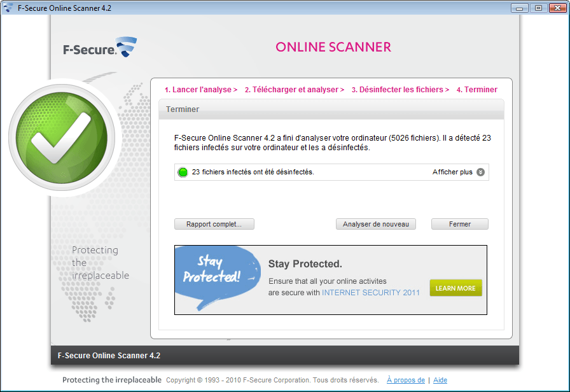Start a new scan with Analyser de nouveau
The height and width of the screenshot is (392, 570).
(375, 224)
